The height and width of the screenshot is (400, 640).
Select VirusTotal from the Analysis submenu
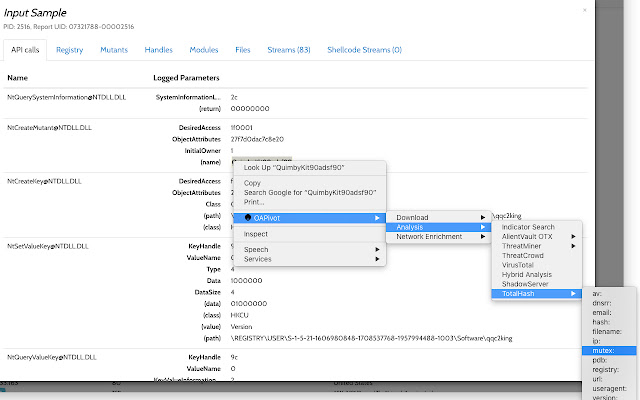(521, 265)
